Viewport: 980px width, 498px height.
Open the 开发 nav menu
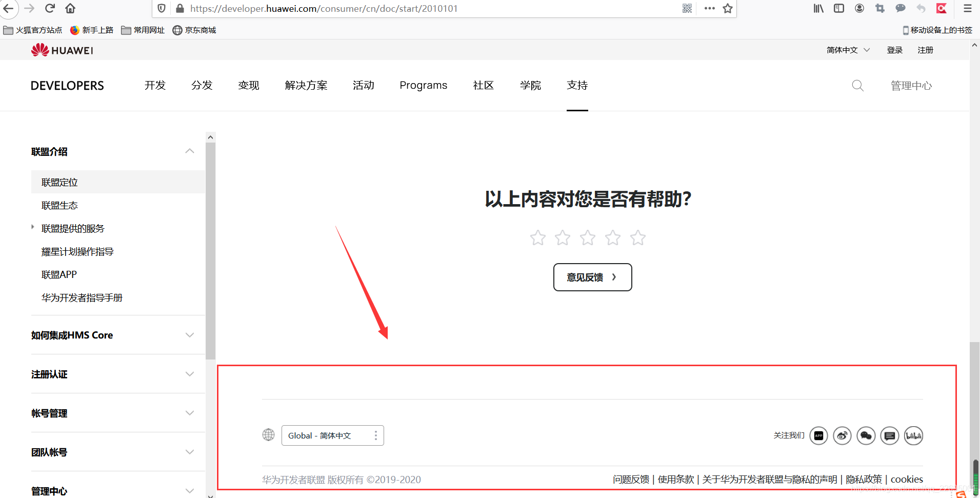tap(155, 85)
